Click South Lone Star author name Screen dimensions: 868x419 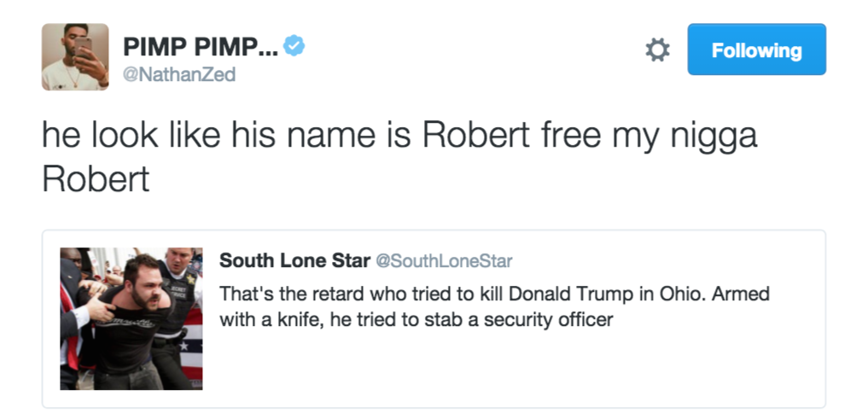[x=294, y=260]
